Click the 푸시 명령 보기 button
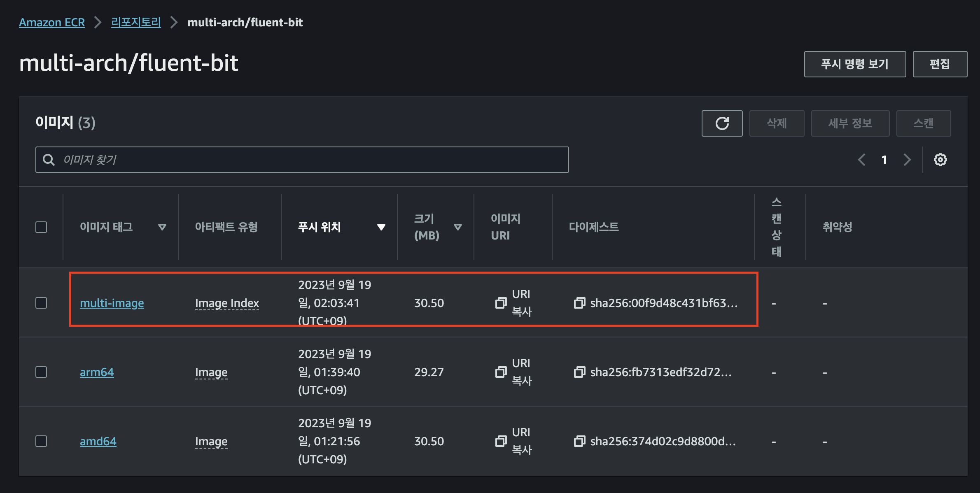 [855, 64]
